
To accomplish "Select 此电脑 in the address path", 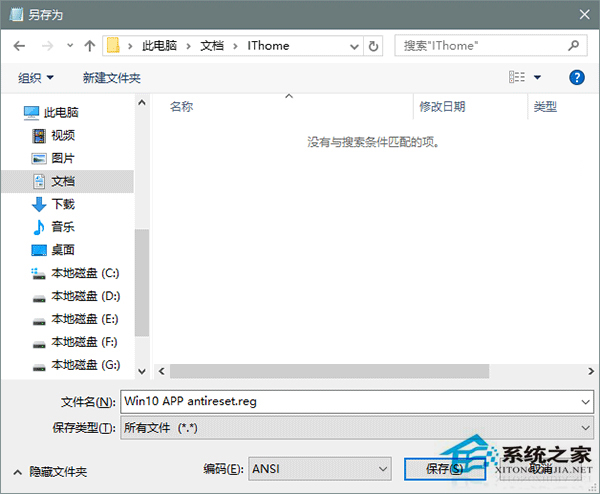I will click(x=159, y=46).
